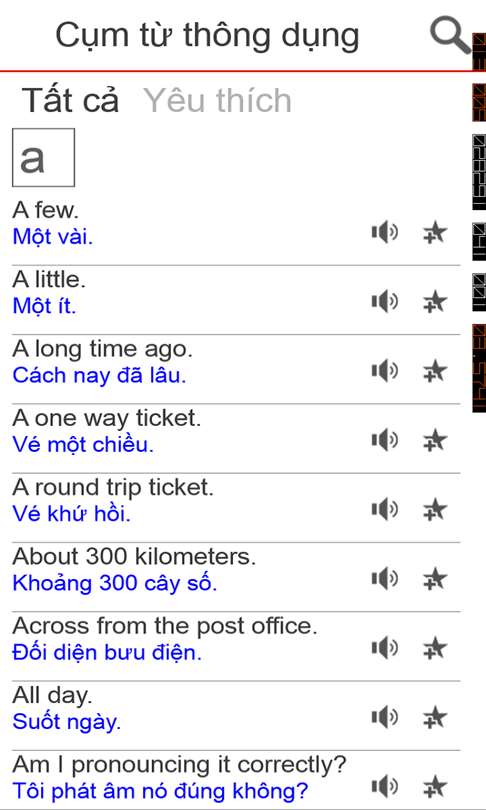Screen dimensions: 486x810
Task: Select the Tất cả tab
Action: pyautogui.click(x=71, y=100)
